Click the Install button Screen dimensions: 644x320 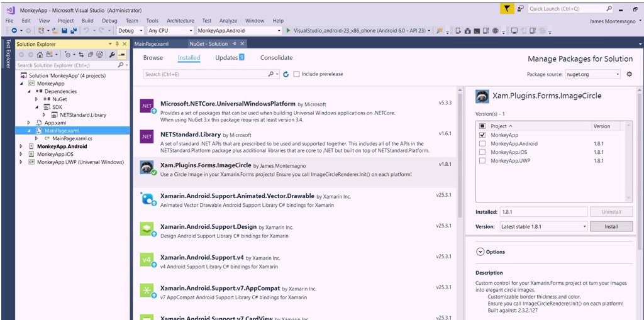[611, 226]
